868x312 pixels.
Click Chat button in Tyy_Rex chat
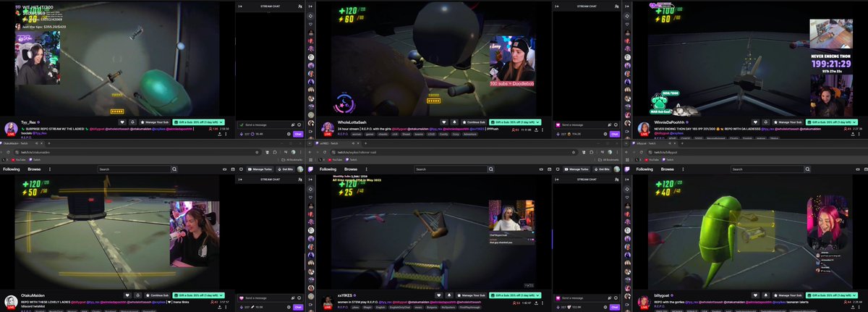coord(299,134)
